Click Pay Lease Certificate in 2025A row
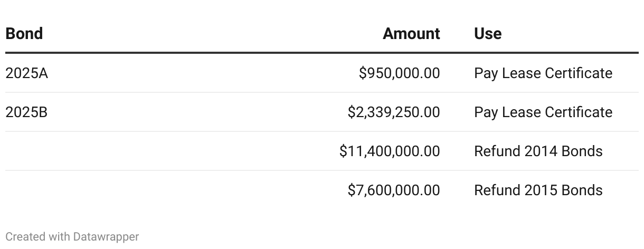 coord(543,73)
